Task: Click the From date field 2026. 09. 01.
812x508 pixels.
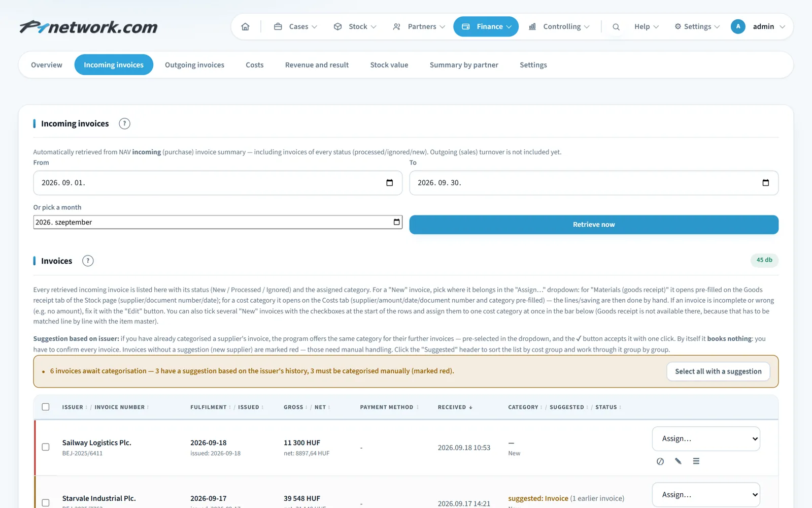Action: pos(218,183)
